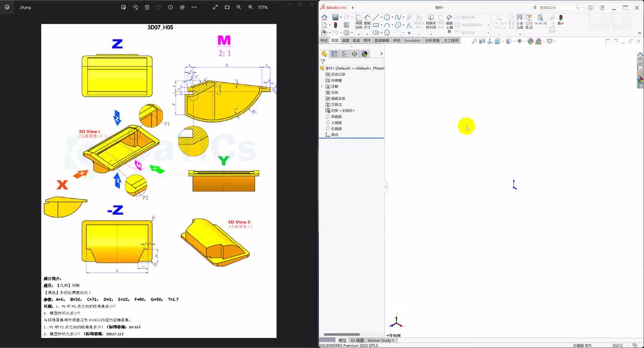Select the Line sketch tool
Image resolution: width=644 pixels, height=348 pixels.
tap(375, 17)
